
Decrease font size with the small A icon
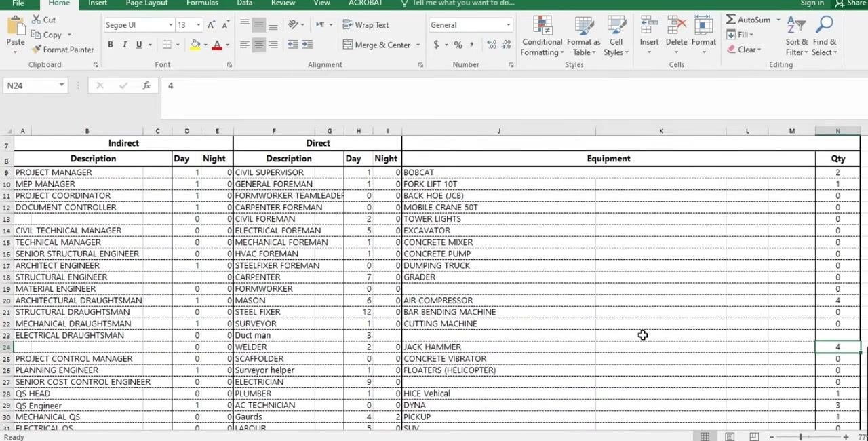226,25
